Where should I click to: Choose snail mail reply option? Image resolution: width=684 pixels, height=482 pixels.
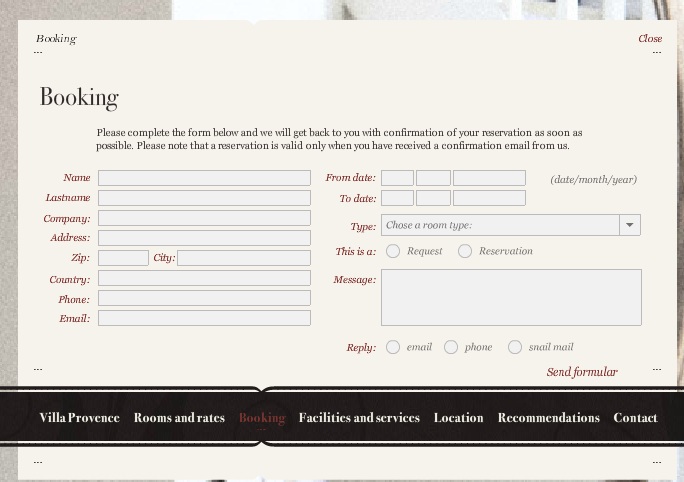pyautogui.click(x=515, y=347)
